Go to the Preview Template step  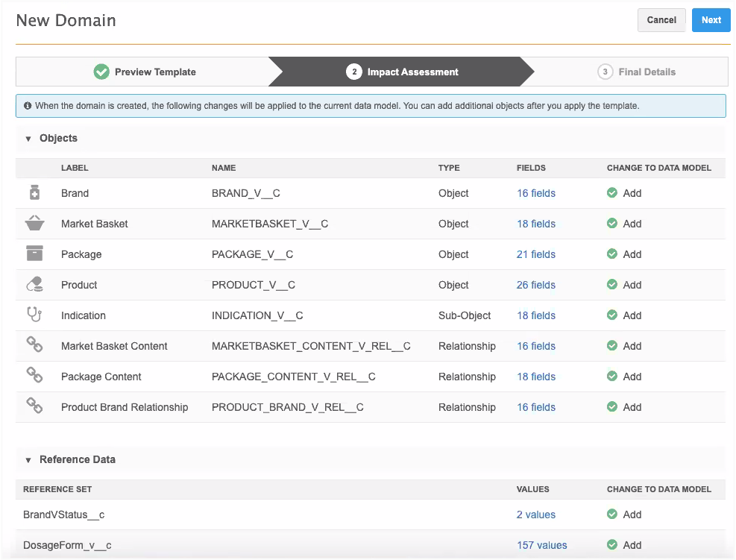pos(145,72)
